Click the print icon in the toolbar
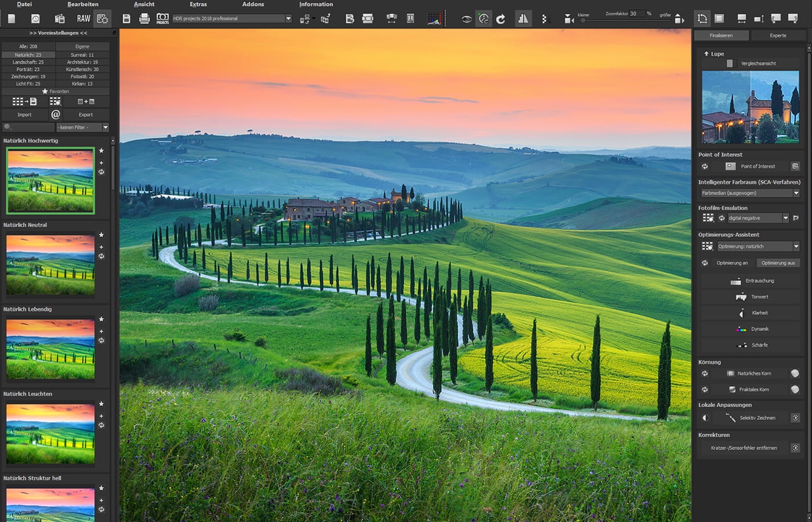This screenshot has height=522, width=812. coord(144,18)
